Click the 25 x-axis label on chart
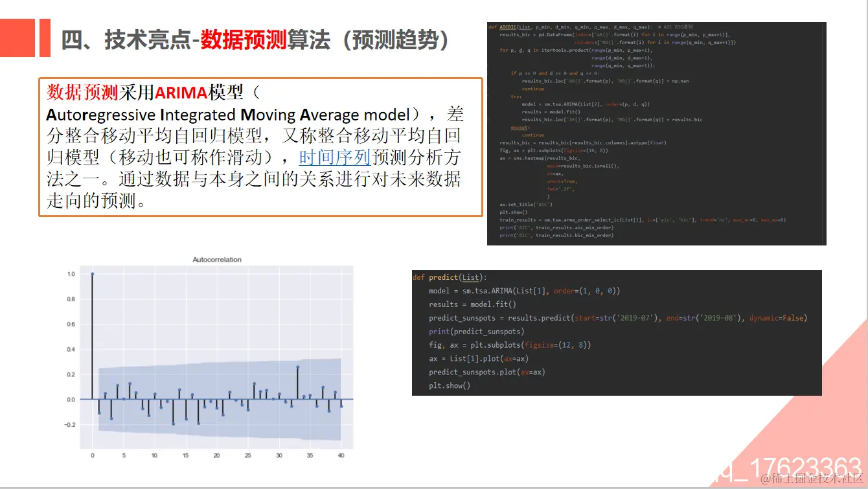Screen dimensions: 868x489 tap(247, 455)
